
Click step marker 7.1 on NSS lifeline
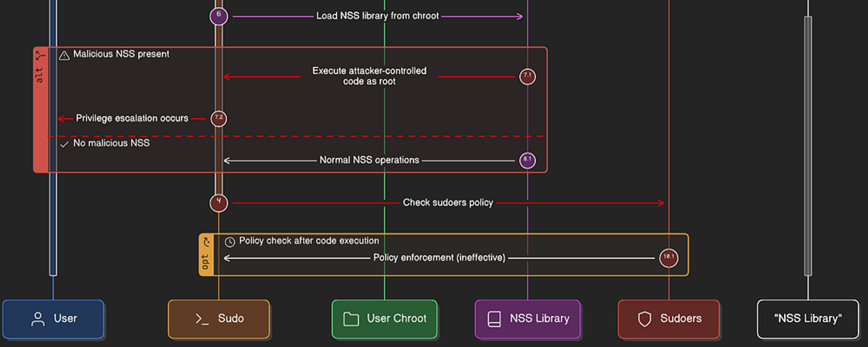[527, 76]
